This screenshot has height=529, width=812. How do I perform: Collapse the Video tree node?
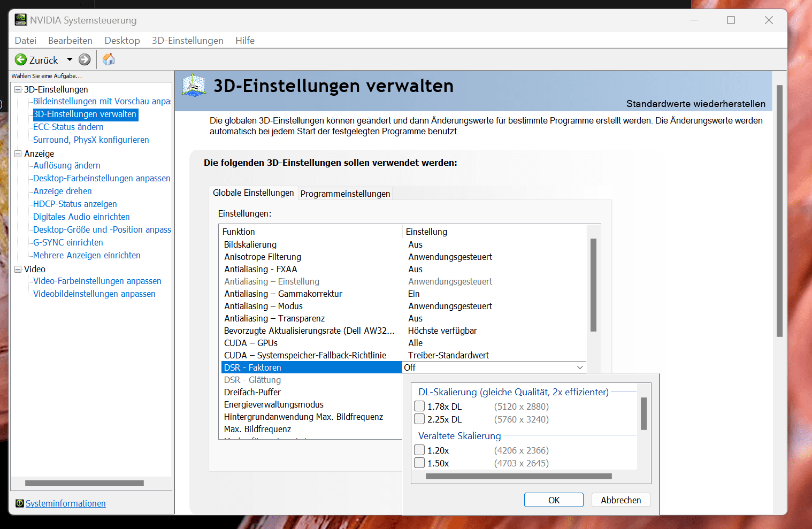point(18,269)
